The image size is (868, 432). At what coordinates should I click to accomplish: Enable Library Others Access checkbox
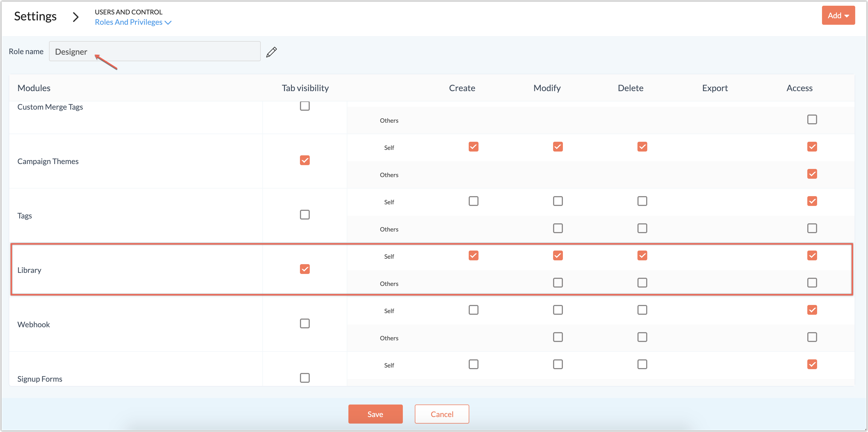[x=812, y=282]
